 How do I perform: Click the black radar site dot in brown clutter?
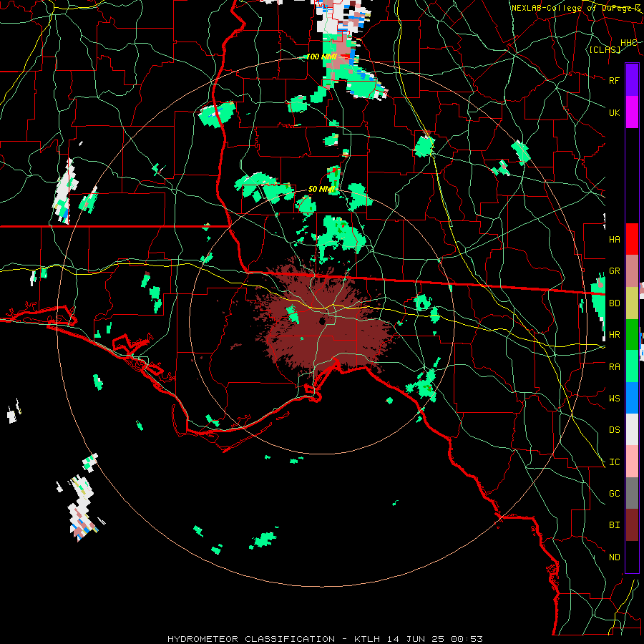(x=322, y=321)
